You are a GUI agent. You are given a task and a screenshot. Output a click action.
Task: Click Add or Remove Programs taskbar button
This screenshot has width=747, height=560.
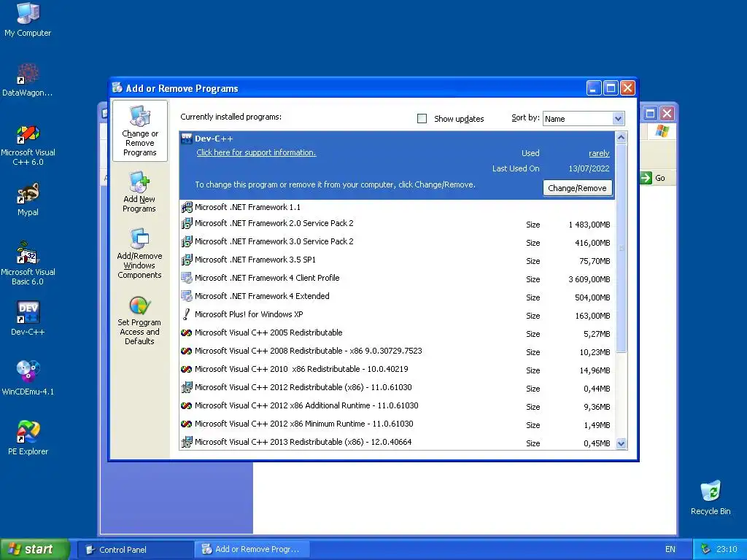click(x=252, y=550)
